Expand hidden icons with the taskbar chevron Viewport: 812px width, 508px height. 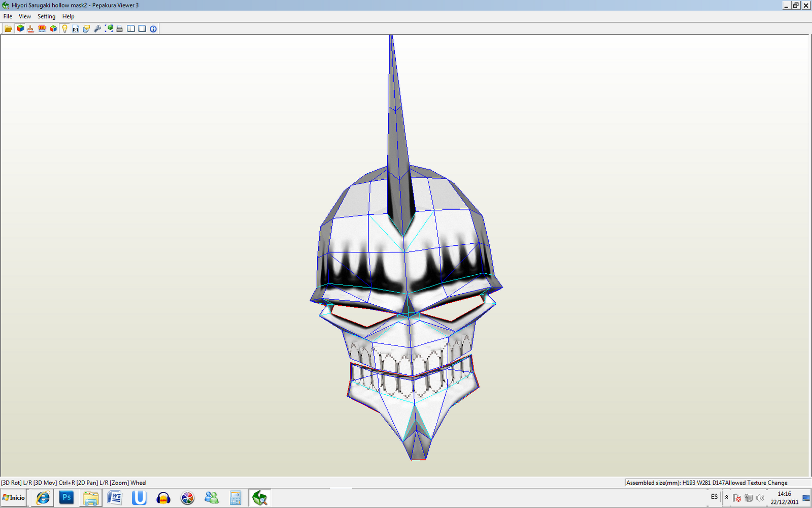coord(727,498)
